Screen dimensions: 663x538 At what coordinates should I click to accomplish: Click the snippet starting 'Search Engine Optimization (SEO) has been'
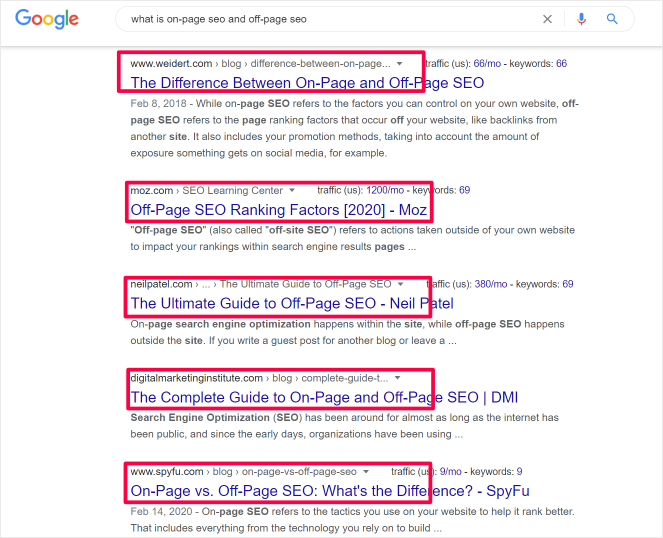click(x=345, y=425)
